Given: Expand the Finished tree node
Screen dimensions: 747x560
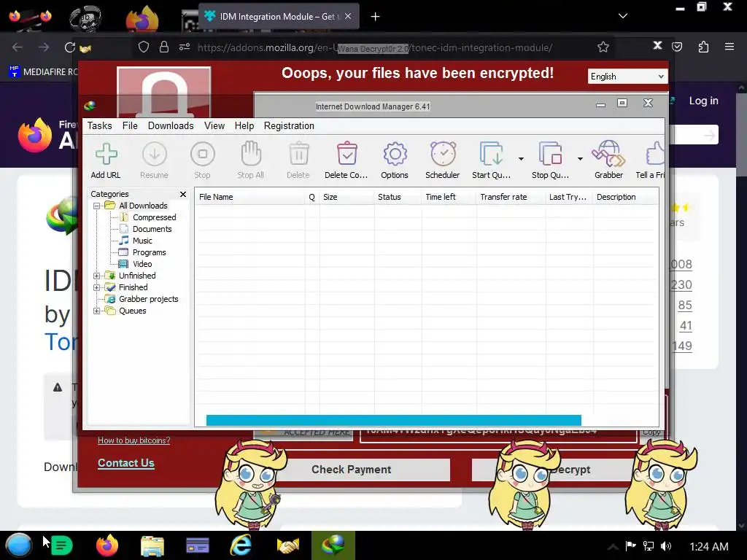Looking at the screenshot, I should point(97,287).
